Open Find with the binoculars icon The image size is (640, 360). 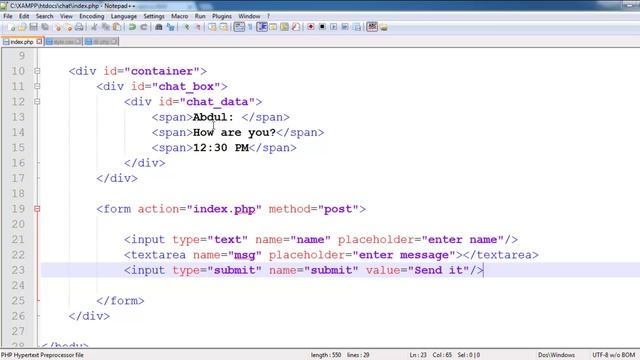coord(159,27)
